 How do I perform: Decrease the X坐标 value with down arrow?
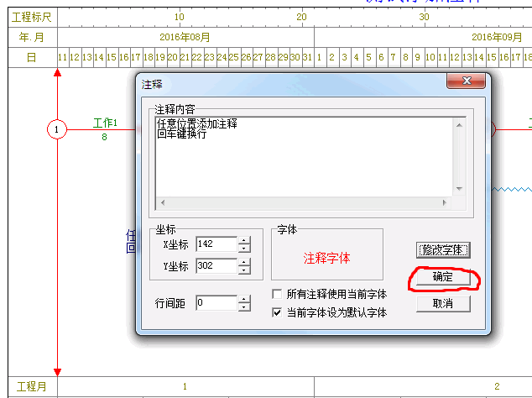point(244,248)
